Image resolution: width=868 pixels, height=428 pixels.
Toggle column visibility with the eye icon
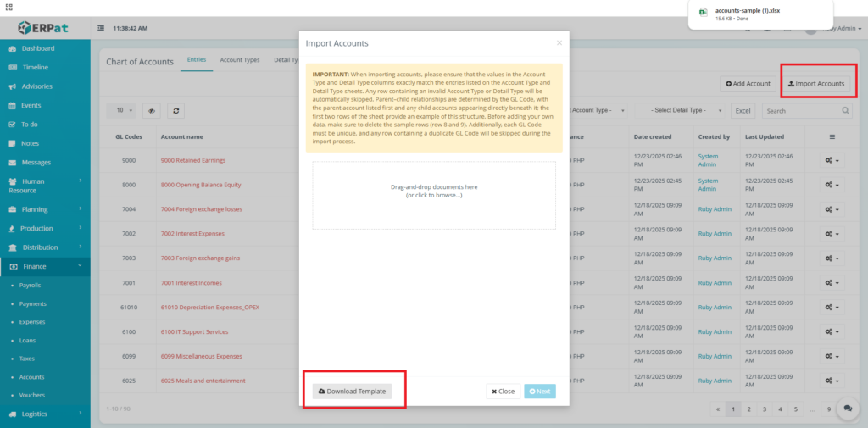pyautogui.click(x=151, y=111)
